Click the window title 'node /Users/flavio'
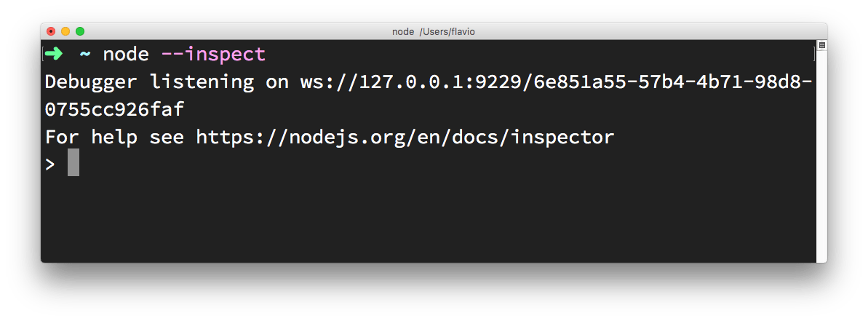The height and width of the screenshot is (321, 868). click(434, 31)
